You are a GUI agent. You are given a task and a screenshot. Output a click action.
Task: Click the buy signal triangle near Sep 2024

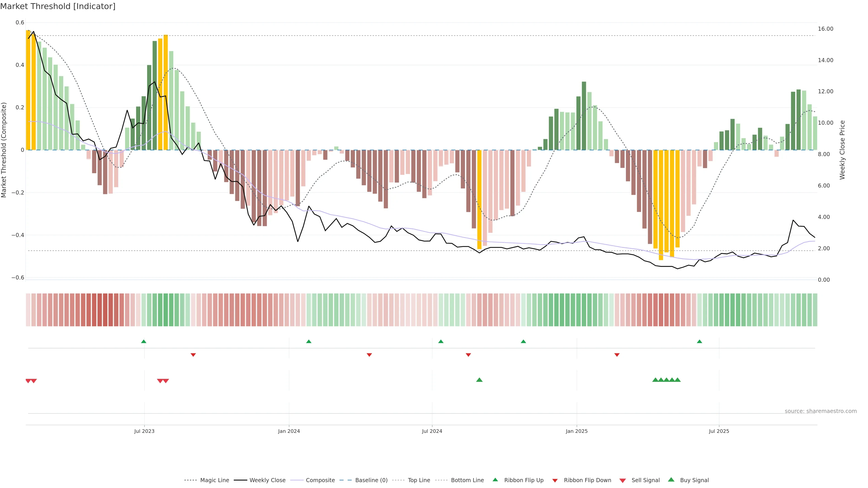coord(479,380)
